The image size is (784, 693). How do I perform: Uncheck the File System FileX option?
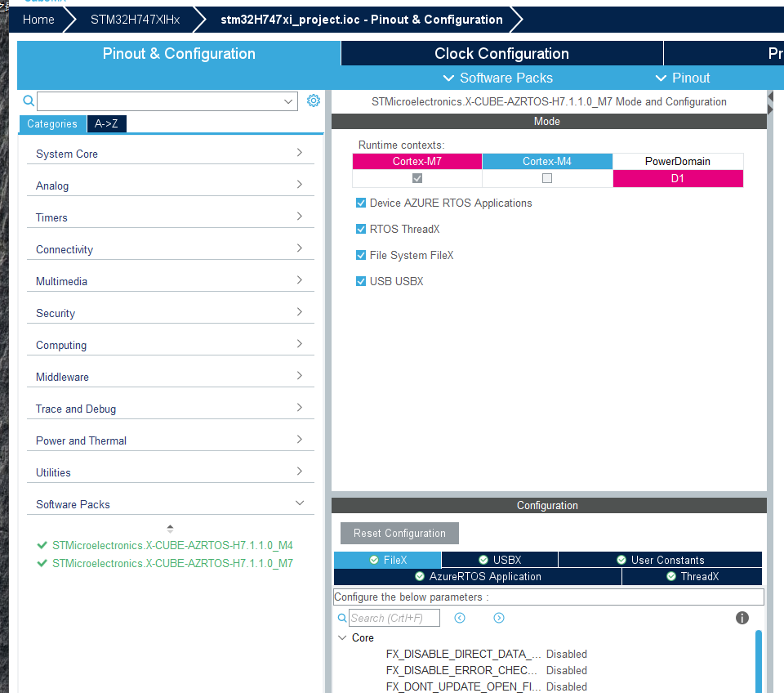tap(360, 255)
